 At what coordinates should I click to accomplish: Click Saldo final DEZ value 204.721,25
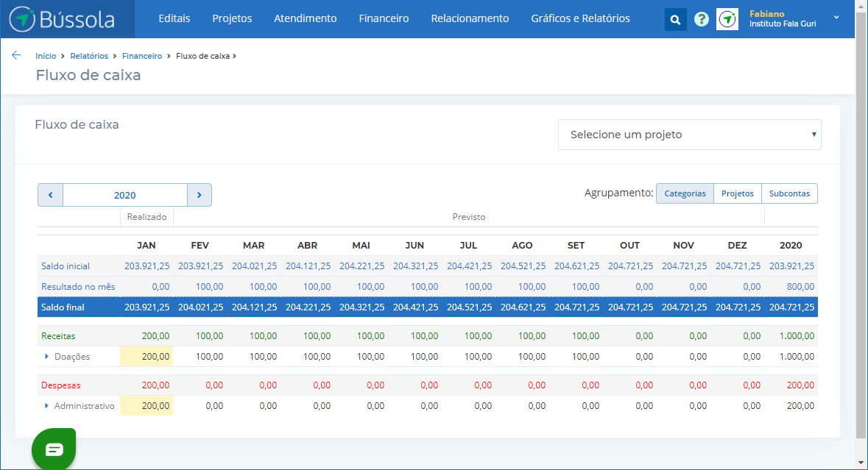tap(738, 307)
